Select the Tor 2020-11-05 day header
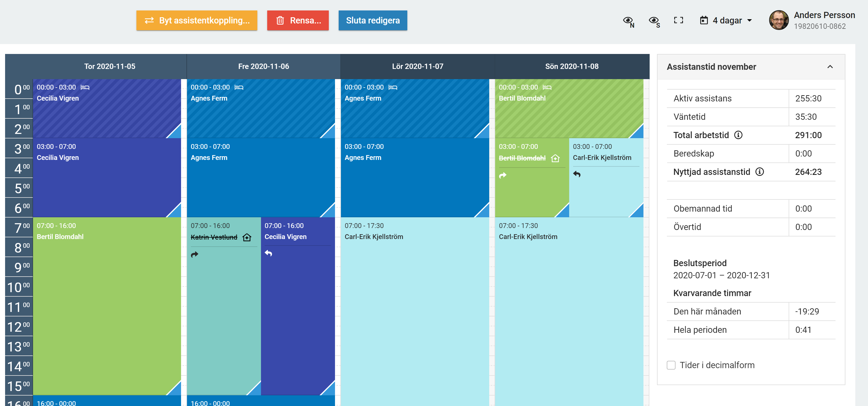The height and width of the screenshot is (406, 868). (x=110, y=66)
